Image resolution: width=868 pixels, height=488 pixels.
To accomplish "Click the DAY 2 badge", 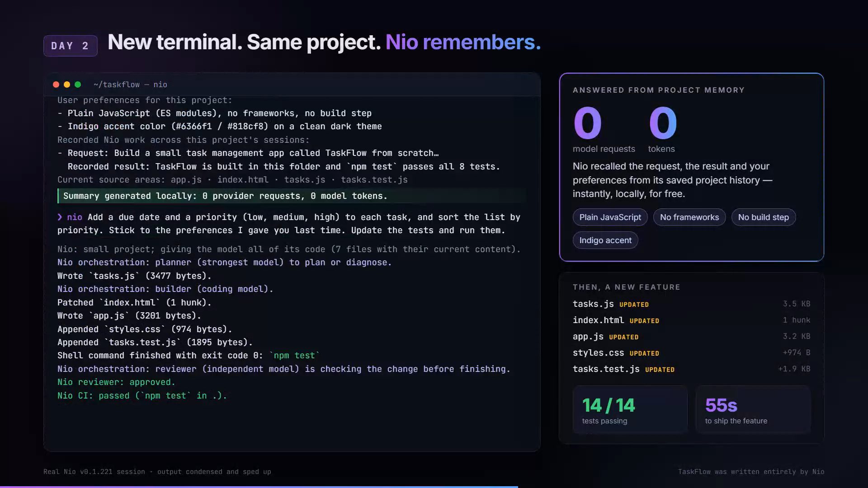I will [x=71, y=46].
